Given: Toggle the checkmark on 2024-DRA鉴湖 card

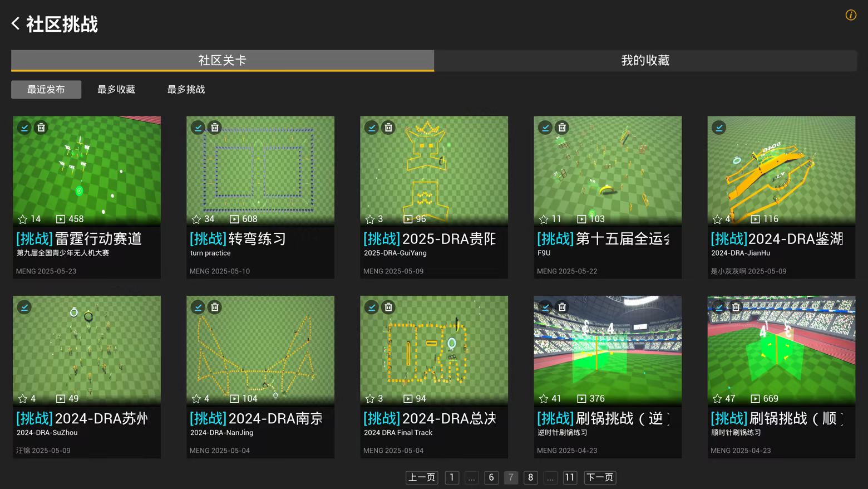Looking at the screenshot, I should click(x=719, y=128).
